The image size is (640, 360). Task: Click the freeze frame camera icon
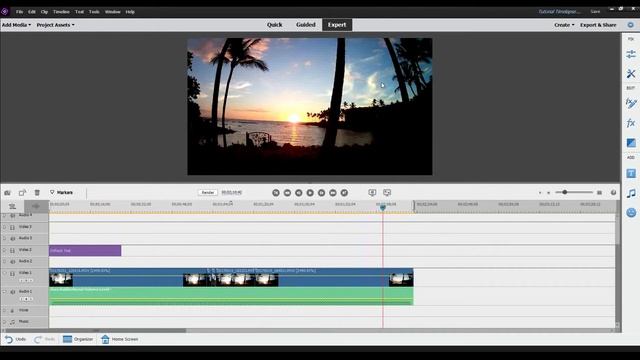(x=7, y=193)
